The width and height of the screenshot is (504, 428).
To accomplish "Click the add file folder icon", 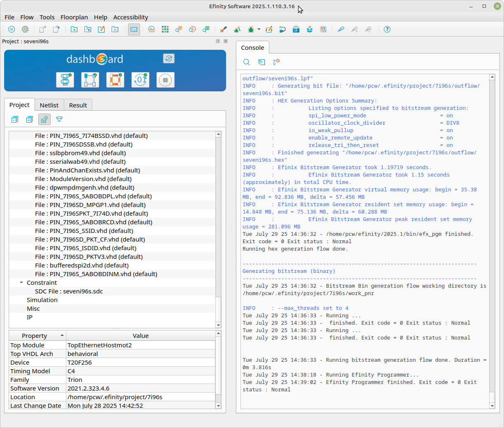I will (74, 29).
